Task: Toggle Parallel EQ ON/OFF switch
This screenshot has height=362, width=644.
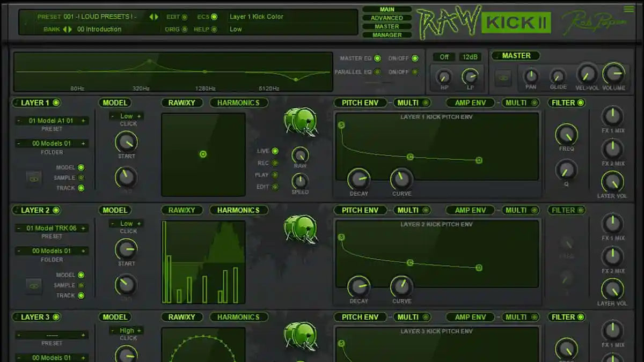Action: [x=415, y=72]
